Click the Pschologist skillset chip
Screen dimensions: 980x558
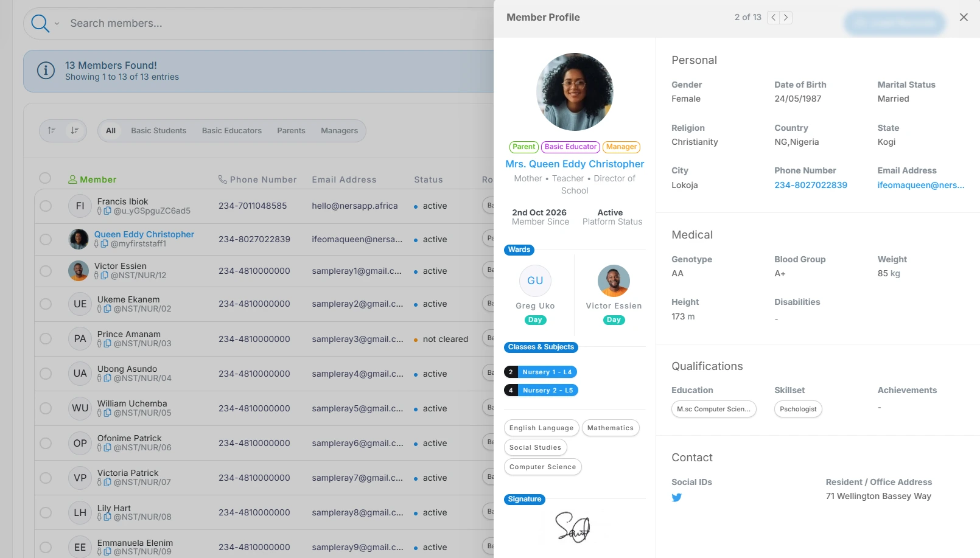[x=798, y=409]
